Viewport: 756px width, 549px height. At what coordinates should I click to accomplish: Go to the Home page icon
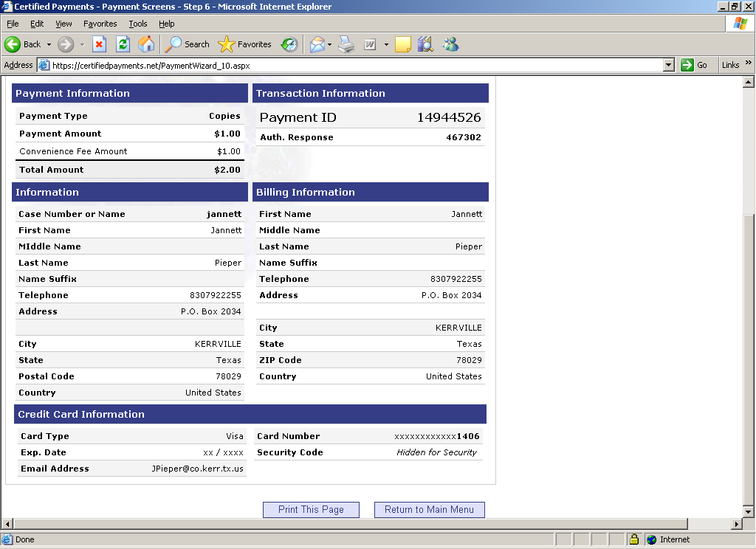coord(146,44)
